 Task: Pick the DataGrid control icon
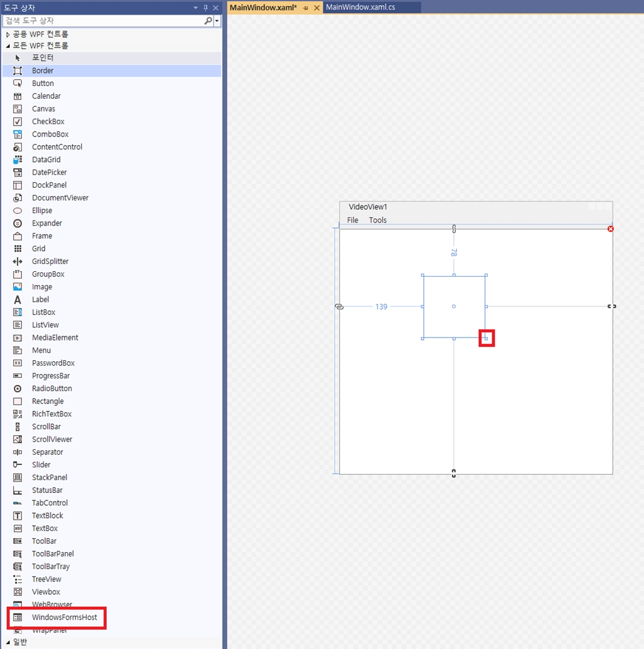pos(18,160)
